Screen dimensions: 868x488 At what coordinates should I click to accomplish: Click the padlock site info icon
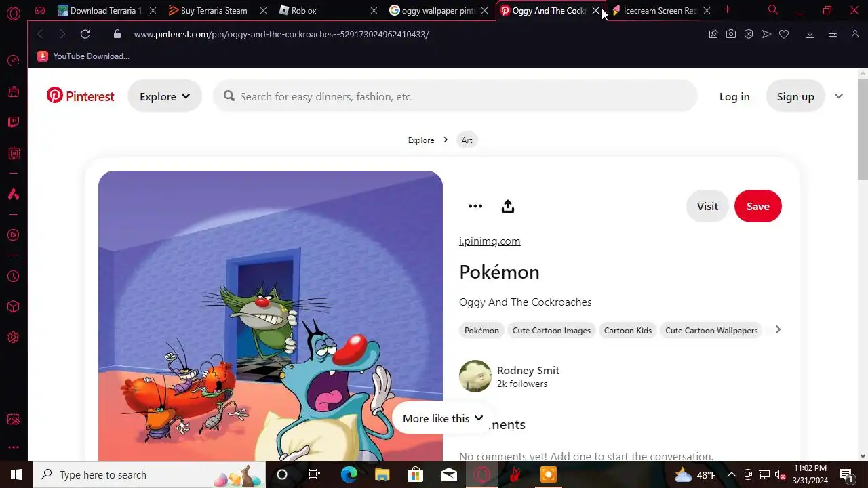pos(117,34)
